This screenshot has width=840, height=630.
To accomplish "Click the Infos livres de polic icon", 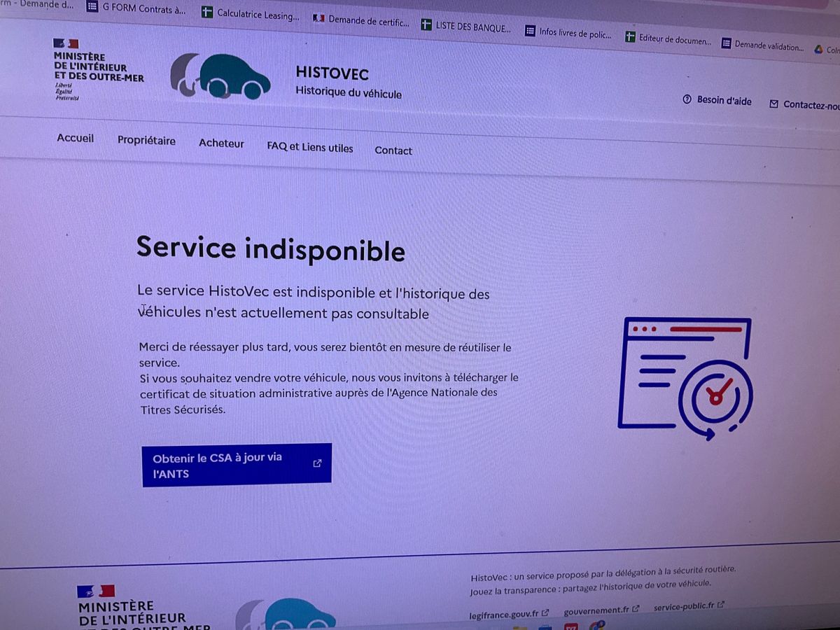I will 530,31.
